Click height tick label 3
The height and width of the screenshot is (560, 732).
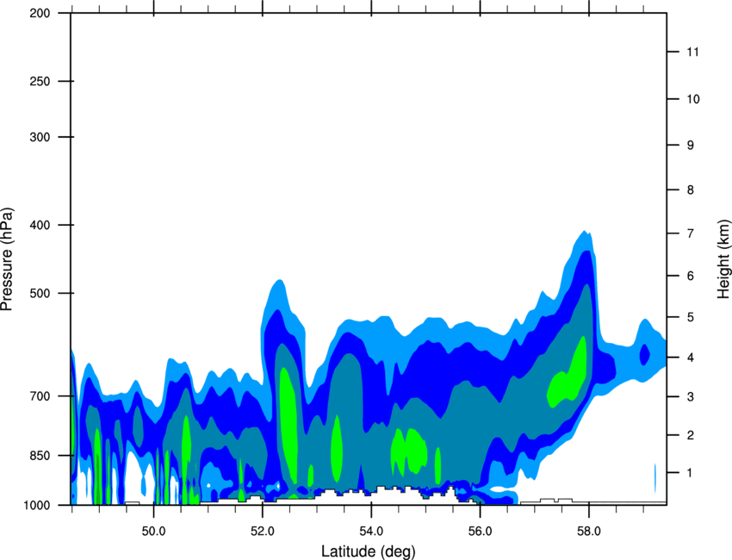pyautogui.click(x=691, y=396)
